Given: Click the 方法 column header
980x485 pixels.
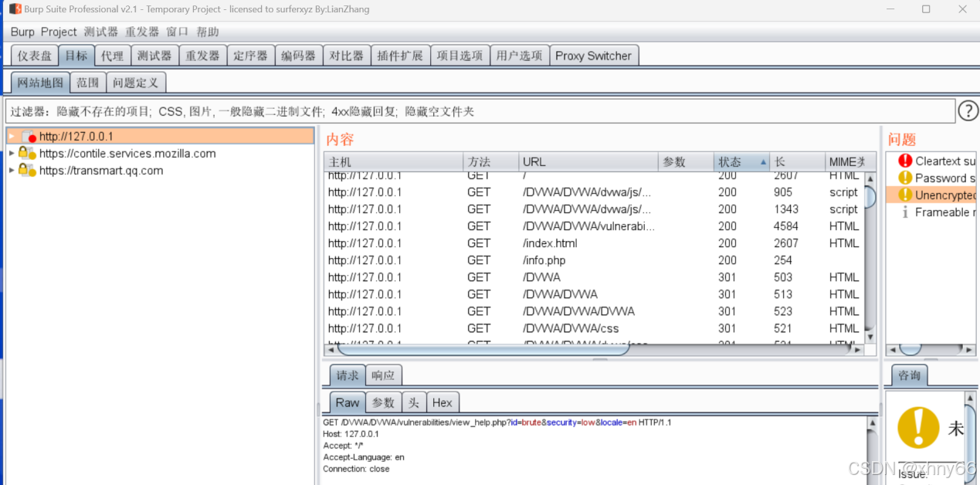Looking at the screenshot, I should [x=490, y=161].
